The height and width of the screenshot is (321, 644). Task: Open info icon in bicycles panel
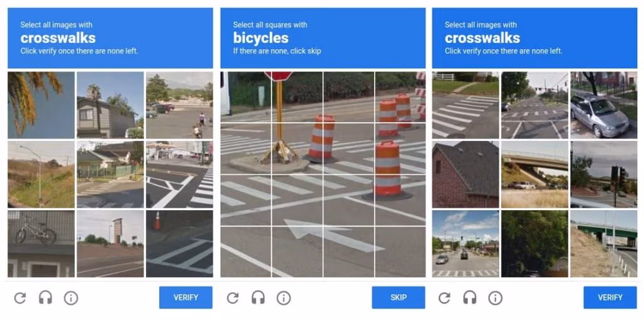point(284,298)
